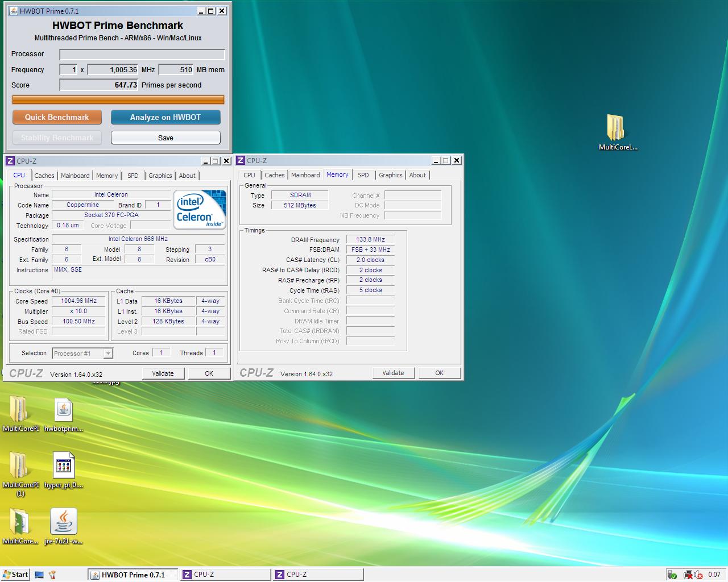Viewport: 728px width, 582px height.
Task: Click the FSB:DRAM value FSB + 33 MHz
Action: click(370, 250)
